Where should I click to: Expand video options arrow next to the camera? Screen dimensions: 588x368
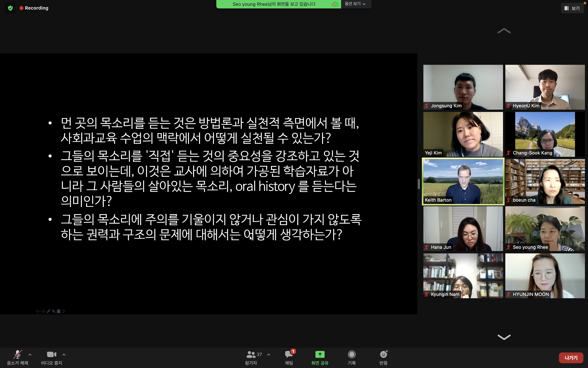(x=64, y=355)
